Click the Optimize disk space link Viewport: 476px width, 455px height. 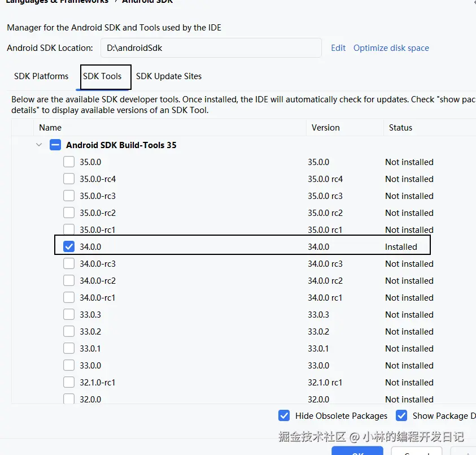[391, 48]
